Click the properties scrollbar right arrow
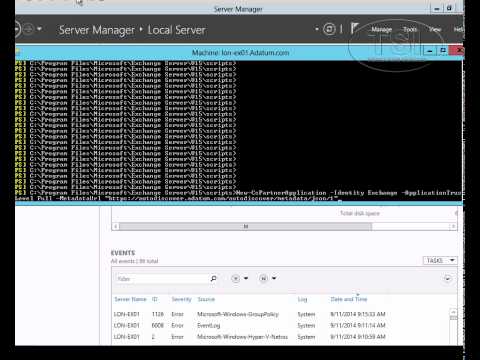The image size is (480, 360). tap(453, 227)
